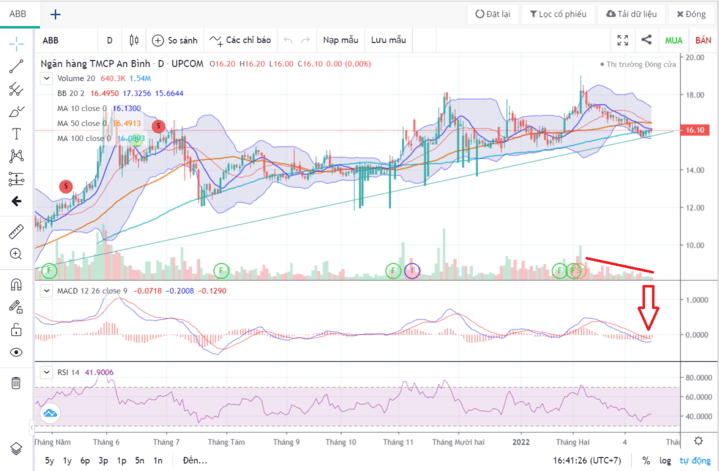719x471 pixels.
Task: Add a new chart tab with plus
Action: pyautogui.click(x=55, y=15)
